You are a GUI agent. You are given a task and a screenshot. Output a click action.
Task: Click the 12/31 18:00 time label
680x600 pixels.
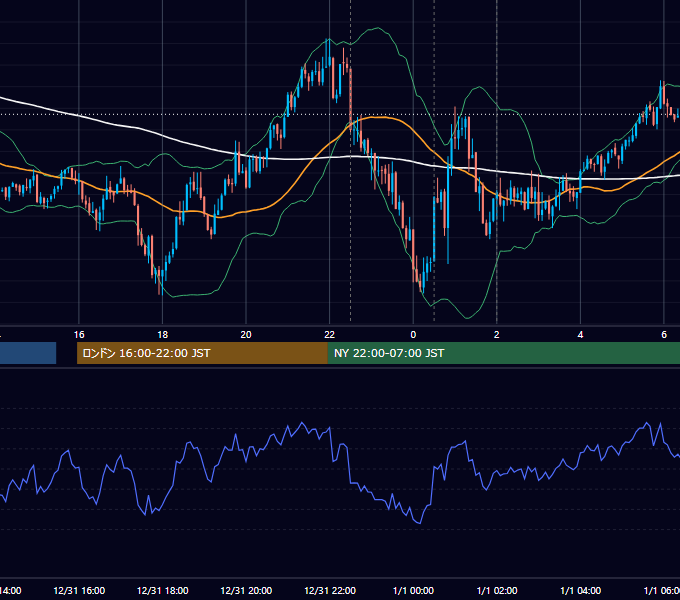pyautogui.click(x=163, y=591)
